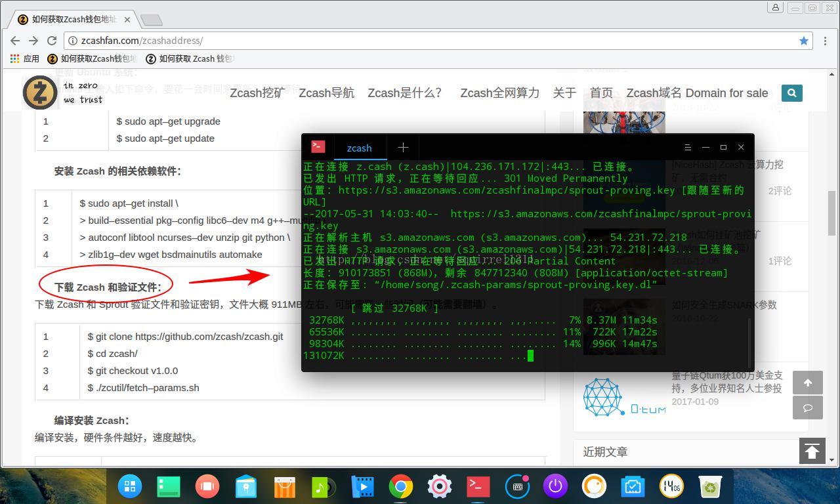
Task: Open the onscreen keyboard dock icon
Action: (517, 486)
